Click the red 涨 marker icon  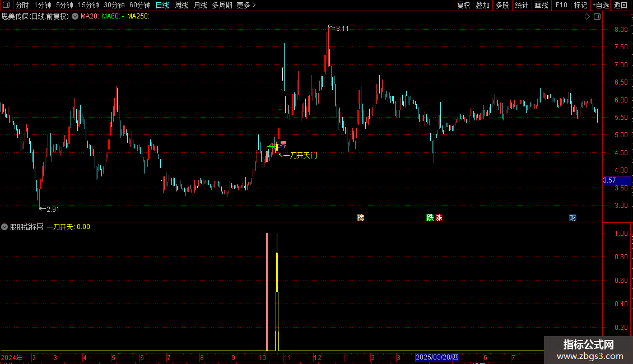(x=439, y=217)
